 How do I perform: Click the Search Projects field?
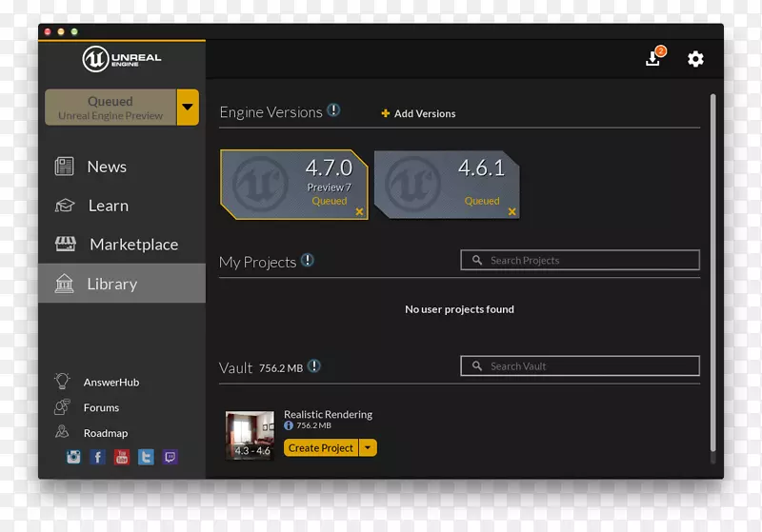pos(580,260)
